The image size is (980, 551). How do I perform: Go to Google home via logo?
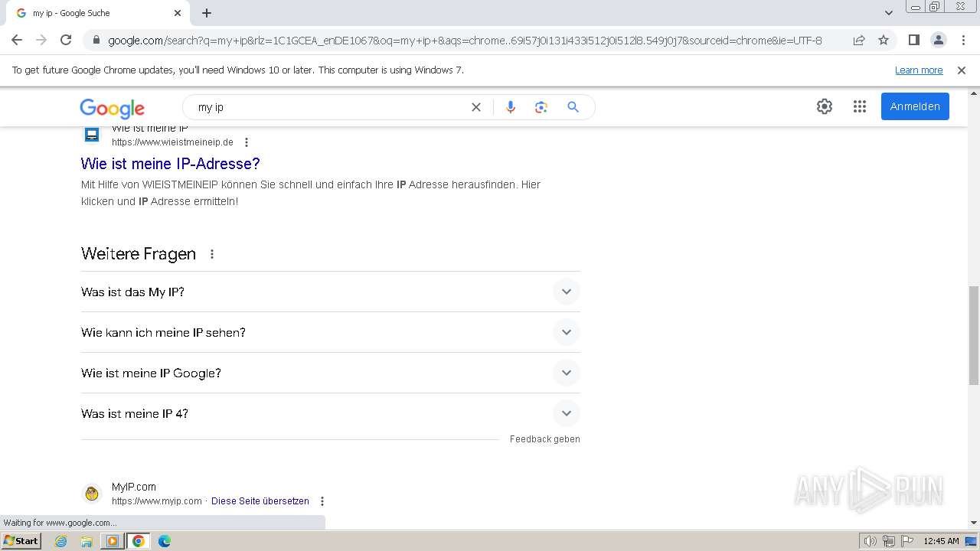112,108
